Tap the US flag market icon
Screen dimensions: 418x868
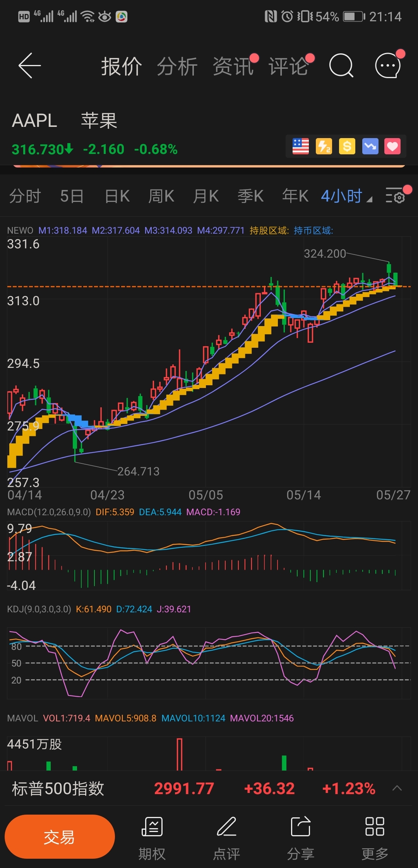[301, 146]
